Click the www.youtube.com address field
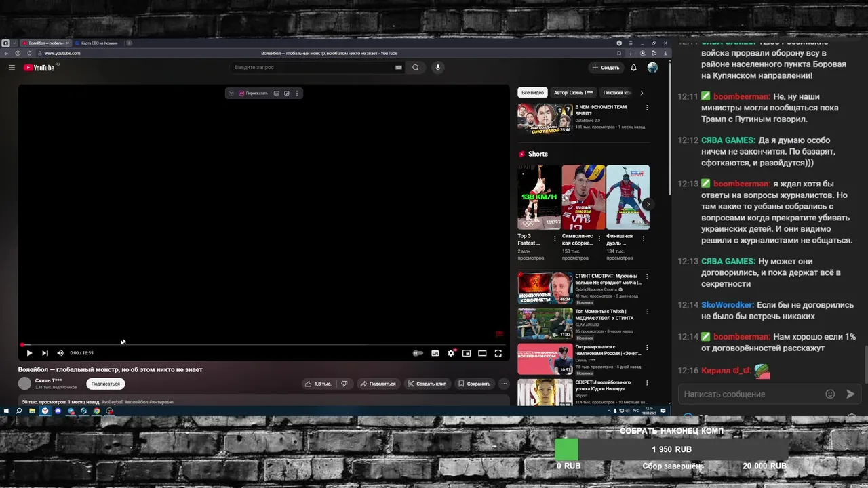This screenshot has height=488, width=868. 62,53
